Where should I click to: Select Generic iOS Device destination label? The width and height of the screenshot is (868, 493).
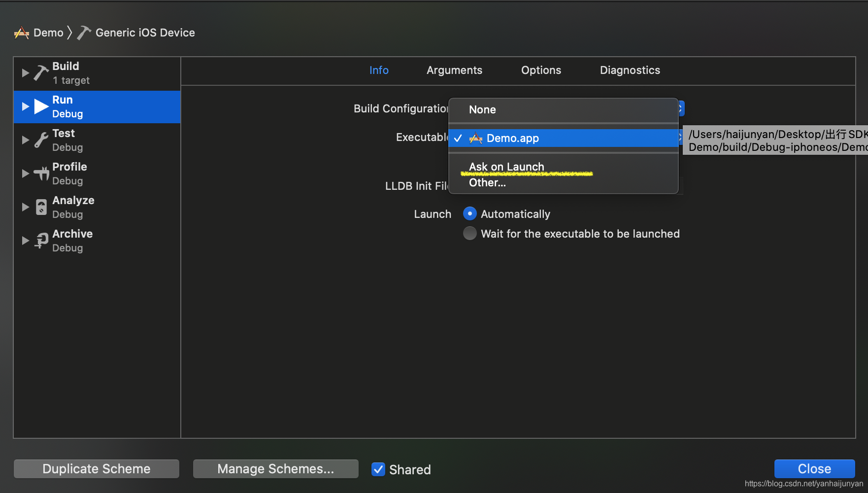pos(145,33)
